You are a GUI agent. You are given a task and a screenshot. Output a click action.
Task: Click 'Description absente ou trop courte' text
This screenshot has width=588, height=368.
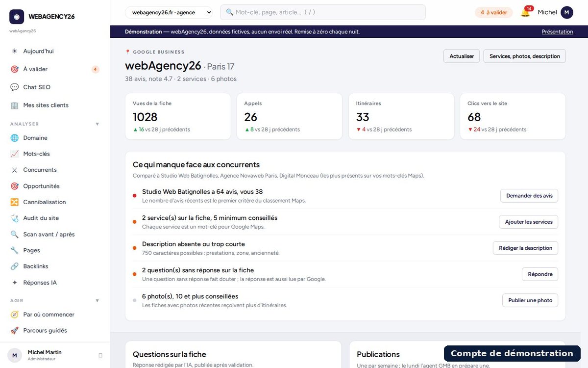click(194, 244)
